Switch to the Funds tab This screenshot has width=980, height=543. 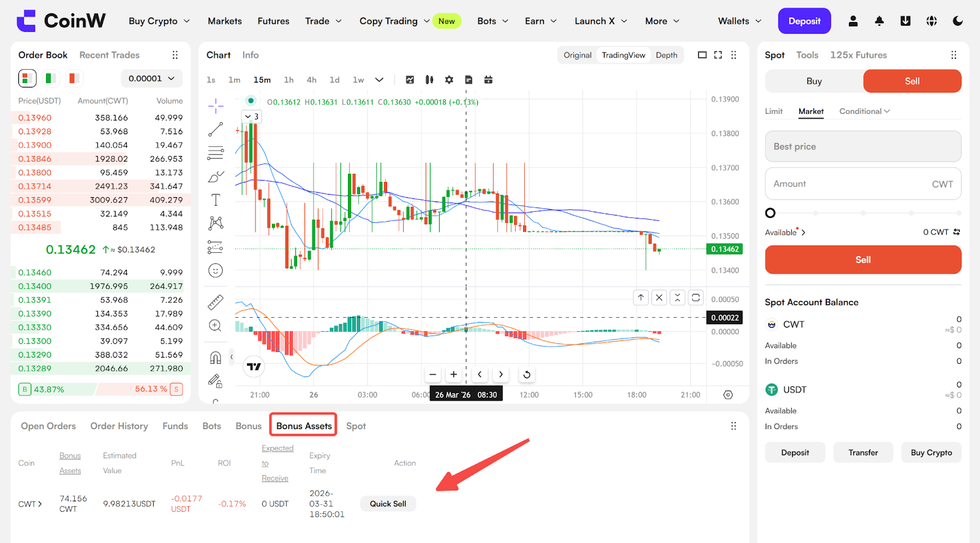point(175,426)
